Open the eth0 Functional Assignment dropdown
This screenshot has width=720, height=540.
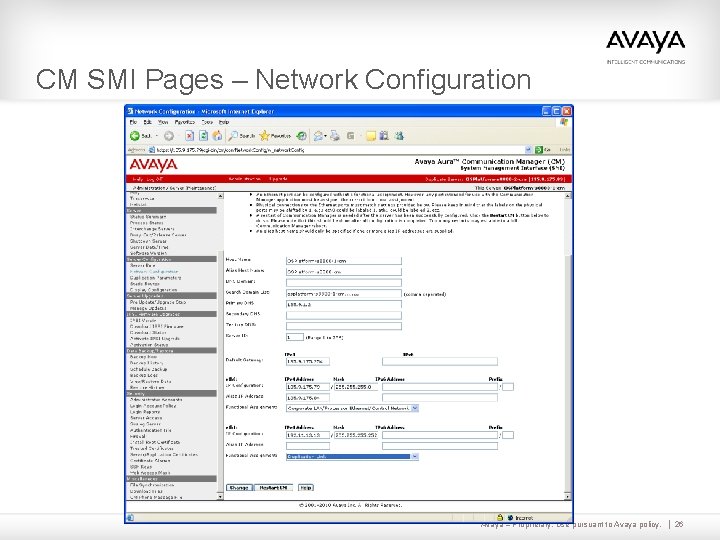click(352, 408)
